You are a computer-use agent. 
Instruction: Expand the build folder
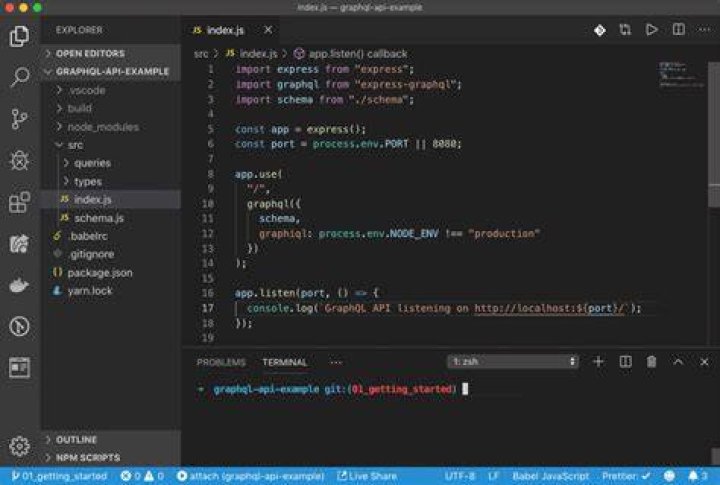point(111,108)
